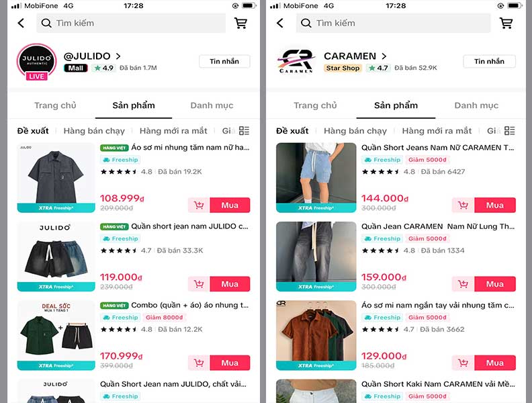The image size is (532, 403).
Task: Expand the CARAMEN shop name chevron
Action: click(x=384, y=56)
